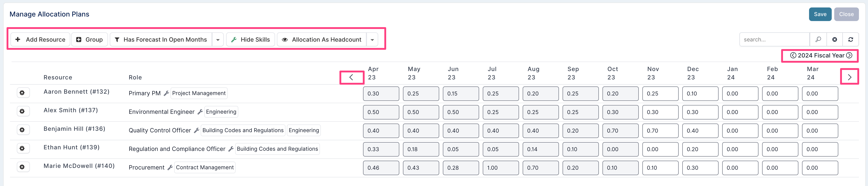
Task: Expand the allocation view dropdown arrow
Action: 372,40
